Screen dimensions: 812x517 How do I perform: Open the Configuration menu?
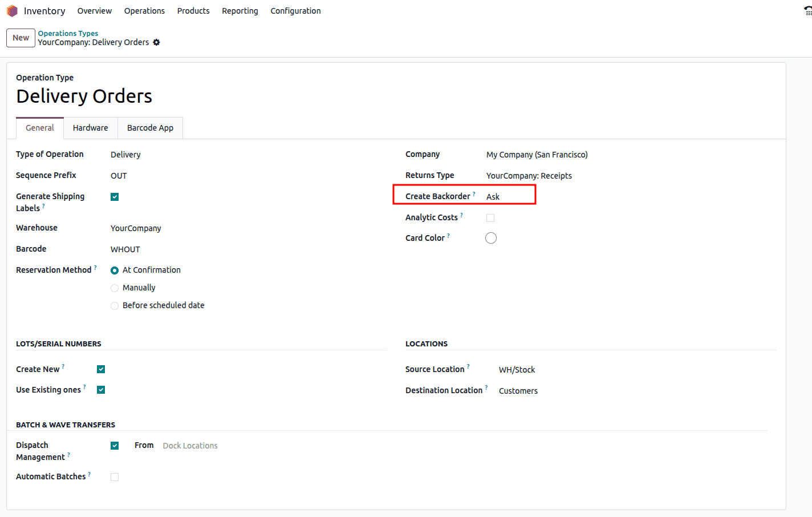click(295, 11)
